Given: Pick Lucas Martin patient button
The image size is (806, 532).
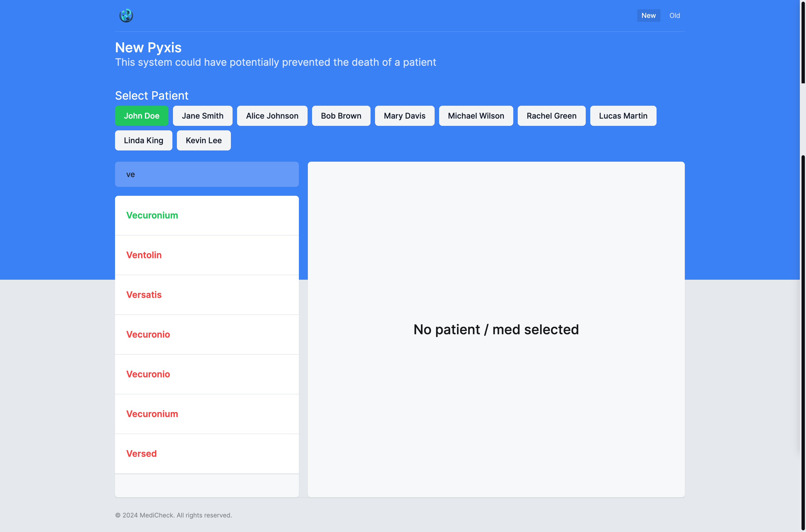Looking at the screenshot, I should (x=623, y=116).
